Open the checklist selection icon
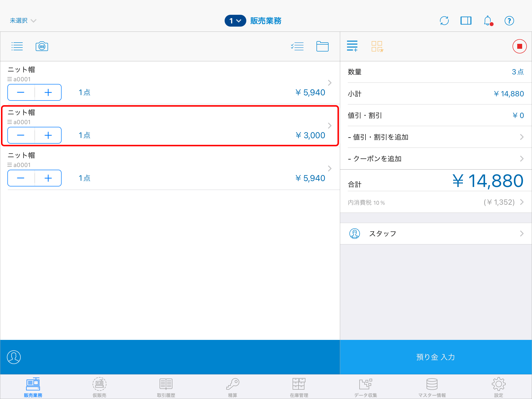 point(297,46)
